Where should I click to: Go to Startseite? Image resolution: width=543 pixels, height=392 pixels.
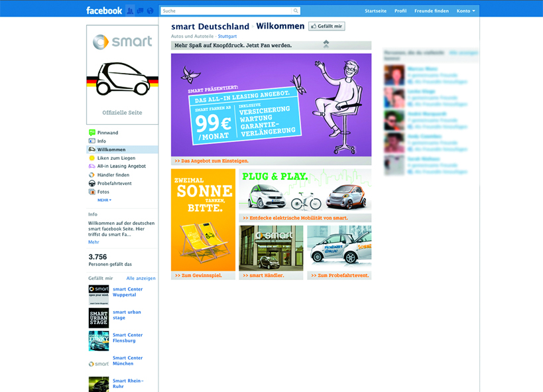click(375, 11)
